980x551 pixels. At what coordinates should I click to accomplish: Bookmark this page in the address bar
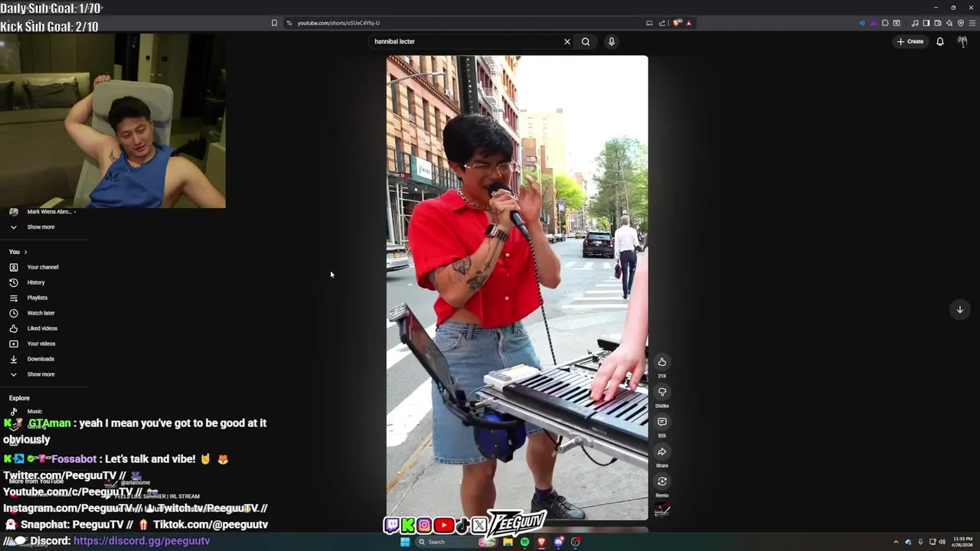[x=274, y=23]
